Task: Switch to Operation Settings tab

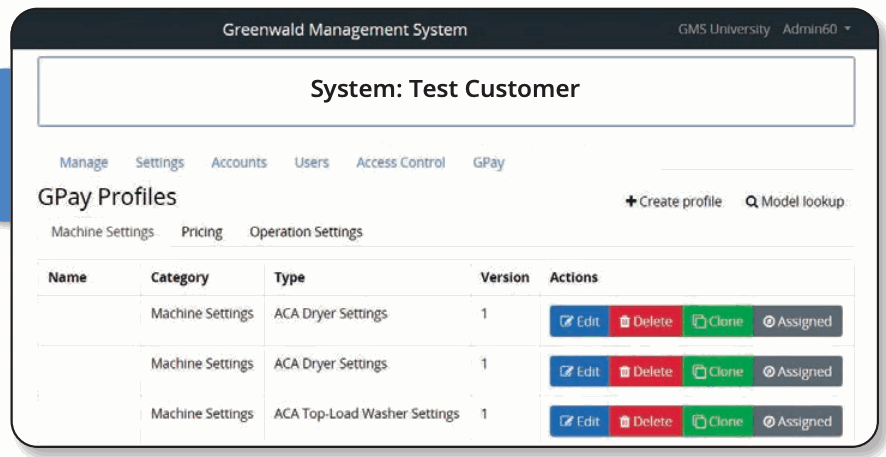Action: 306,232
